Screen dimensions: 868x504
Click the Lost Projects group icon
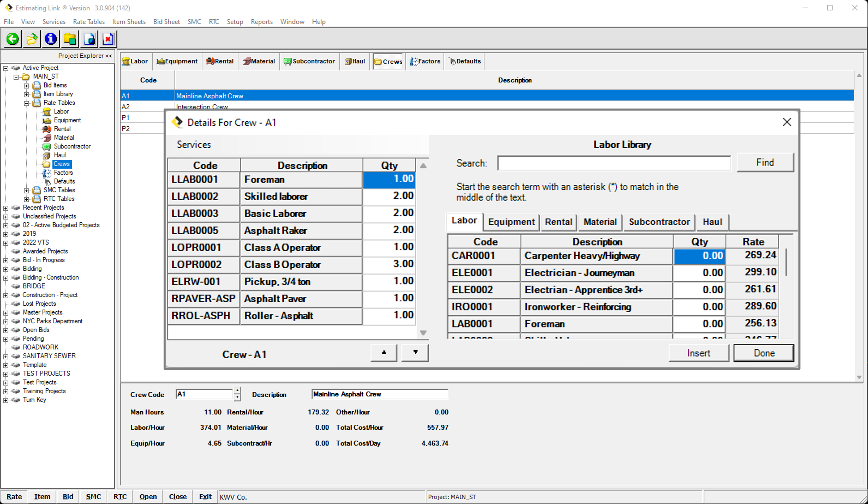pyautogui.click(x=16, y=304)
